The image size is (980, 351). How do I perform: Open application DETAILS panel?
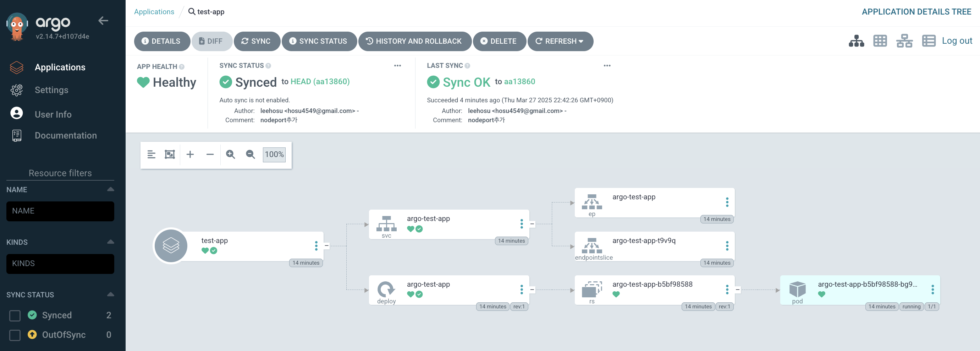[x=162, y=41]
